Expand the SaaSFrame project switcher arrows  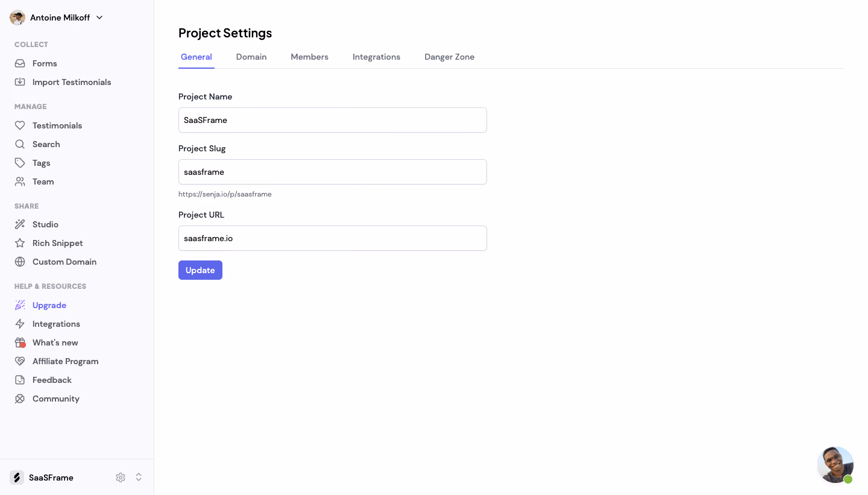pos(139,478)
